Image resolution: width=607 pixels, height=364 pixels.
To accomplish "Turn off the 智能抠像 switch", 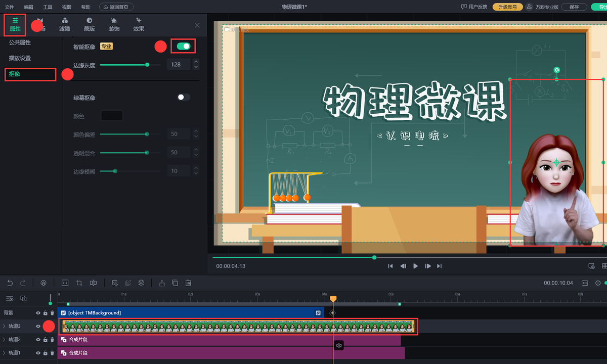I will (x=183, y=47).
